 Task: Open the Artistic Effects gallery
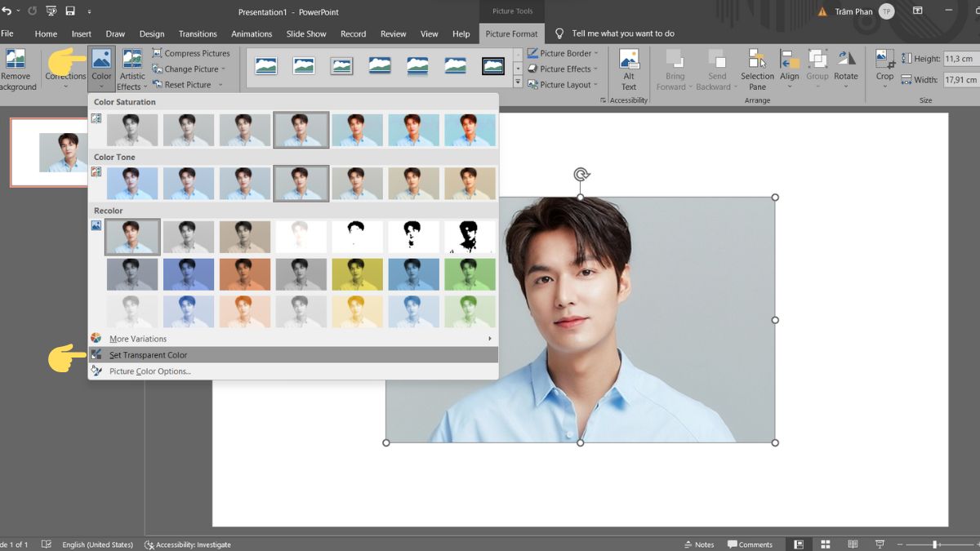point(132,69)
